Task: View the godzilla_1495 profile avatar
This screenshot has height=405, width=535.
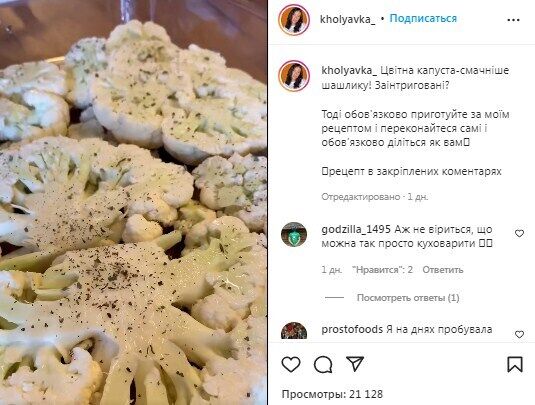Action: click(x=294, y=234)
